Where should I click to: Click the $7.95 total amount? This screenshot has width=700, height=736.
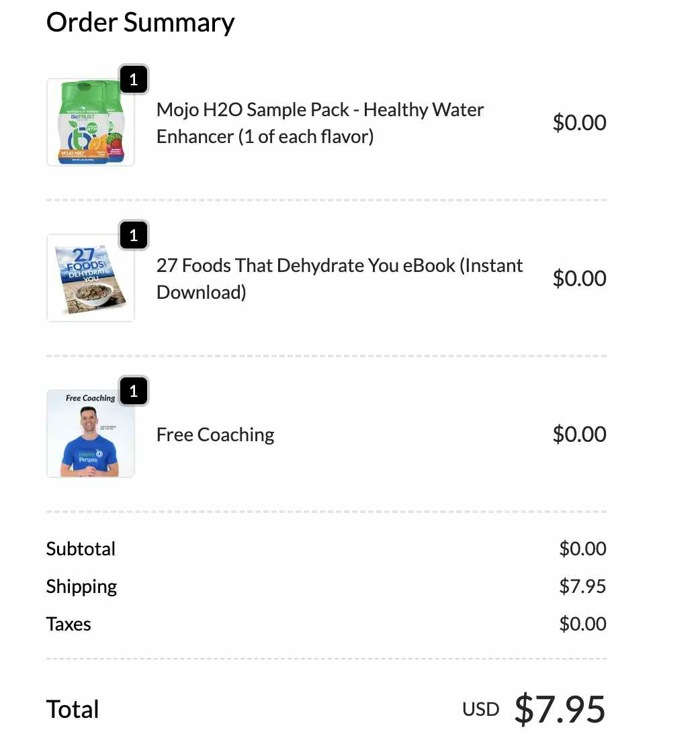[x=560, y=708]
